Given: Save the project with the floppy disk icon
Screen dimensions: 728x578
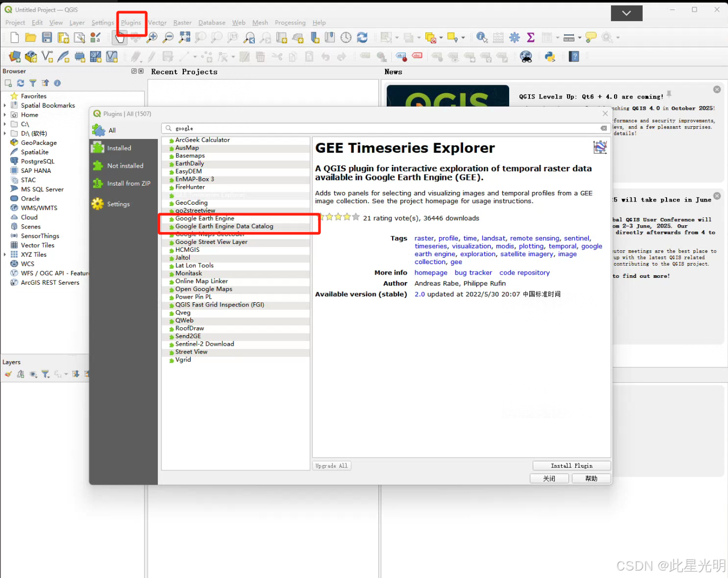Looking at the screenshot, I should [x=47, y=37].
